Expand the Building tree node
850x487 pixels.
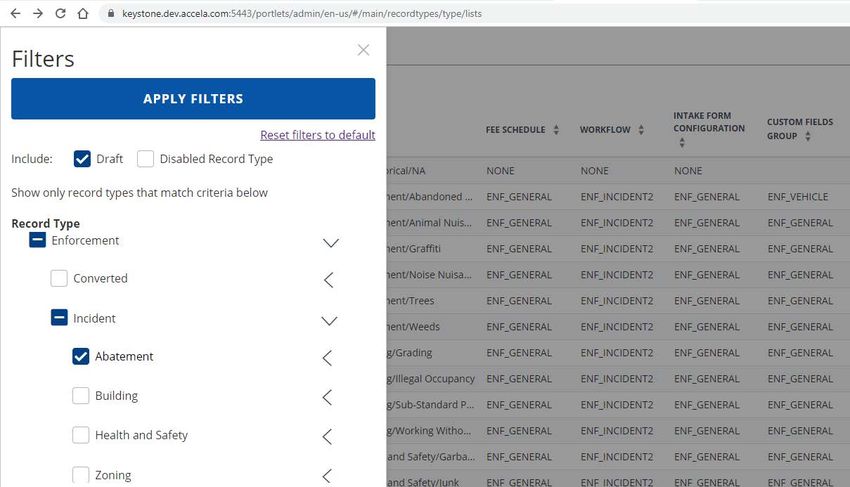tap(327, 397)
